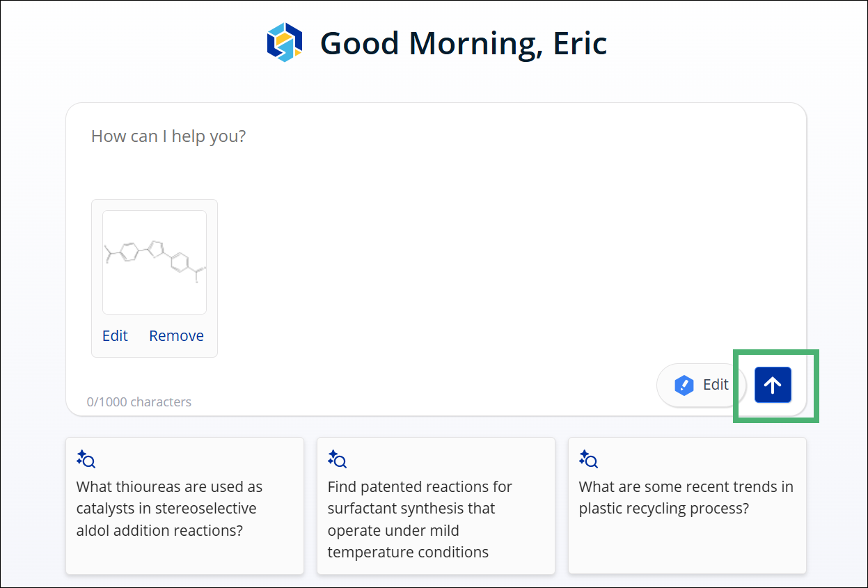The height and width of the screenshot is (588, 868).
Task: Choose the thioureas aldol addition catalysts suggestion
Action: tap(184, 506)
